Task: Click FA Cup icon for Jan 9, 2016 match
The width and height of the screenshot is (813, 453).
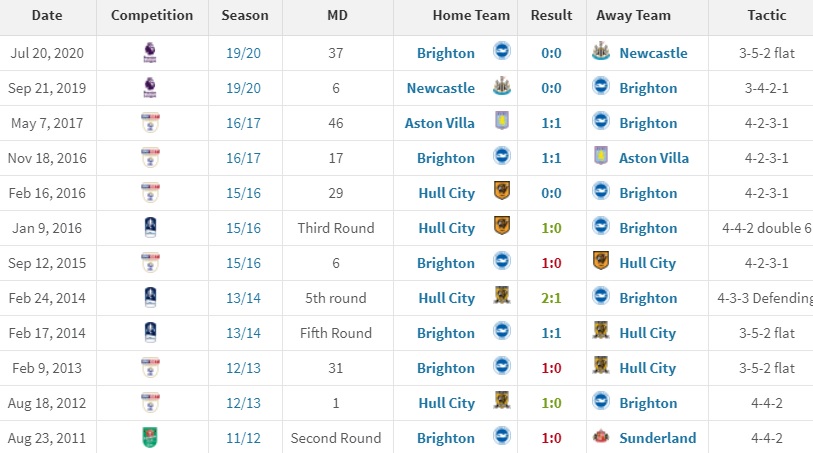Action: (150, 228)
